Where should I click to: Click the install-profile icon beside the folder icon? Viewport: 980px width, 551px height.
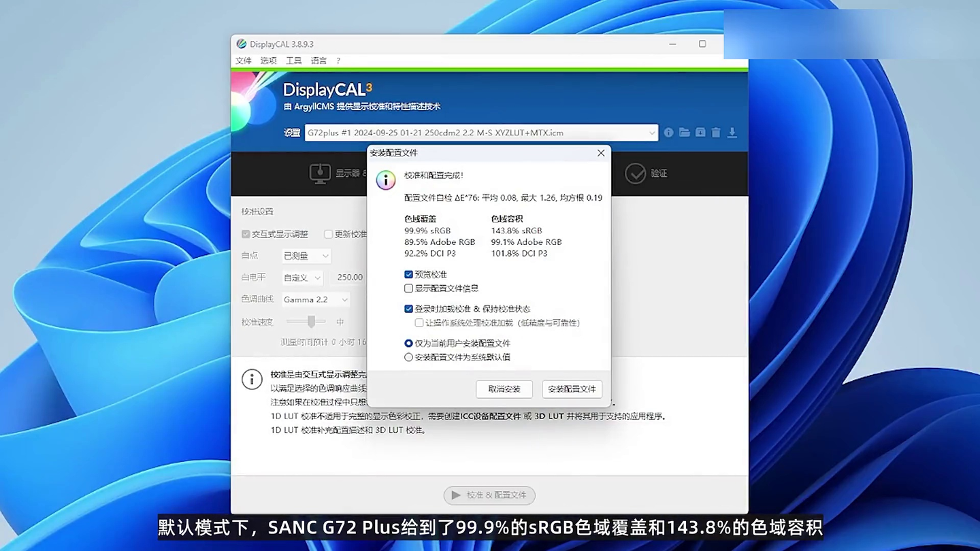[x=700, y=133]
